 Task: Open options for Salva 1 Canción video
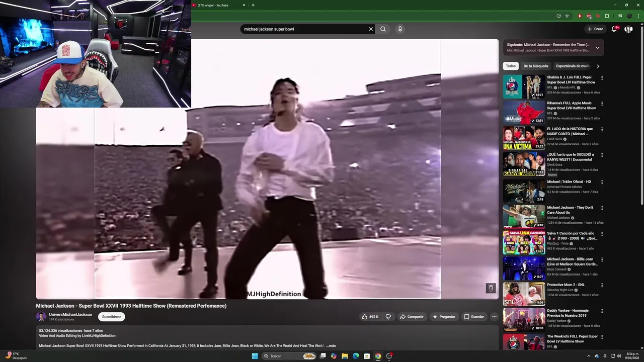pos(602,234)
